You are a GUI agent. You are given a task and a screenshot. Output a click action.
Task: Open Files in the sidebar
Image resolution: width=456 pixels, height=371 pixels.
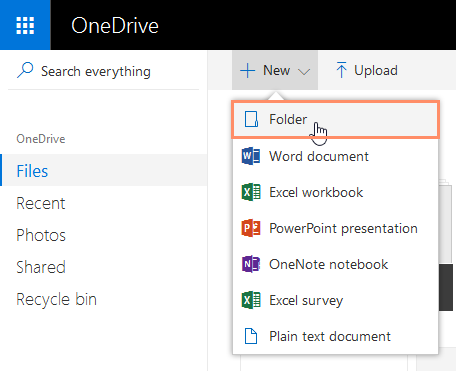(x=104, y=170)
